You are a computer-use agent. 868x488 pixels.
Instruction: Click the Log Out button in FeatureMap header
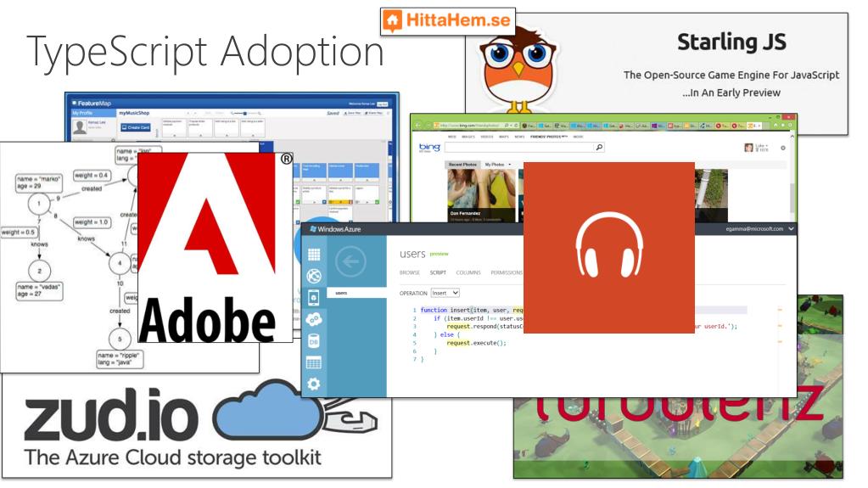pos(383,104)
